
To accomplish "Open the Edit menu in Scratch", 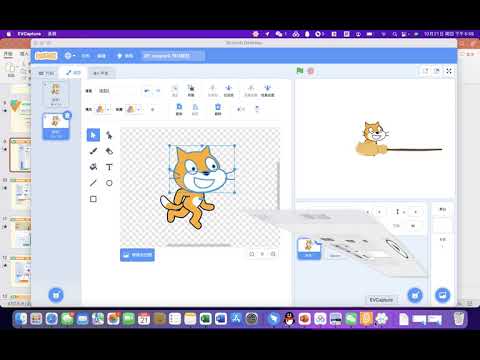I will pyautogui.click(x=101, y=56).
